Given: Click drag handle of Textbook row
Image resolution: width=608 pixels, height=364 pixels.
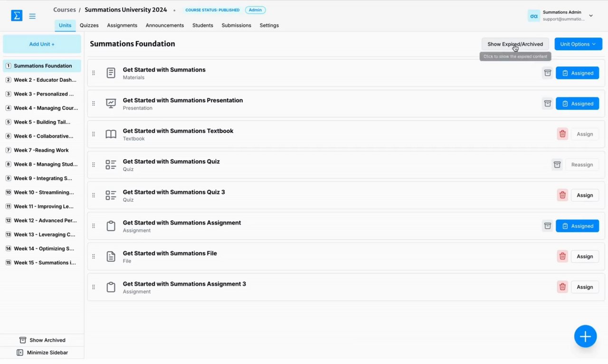Looking at the screenshot, I should click(94, 134).
